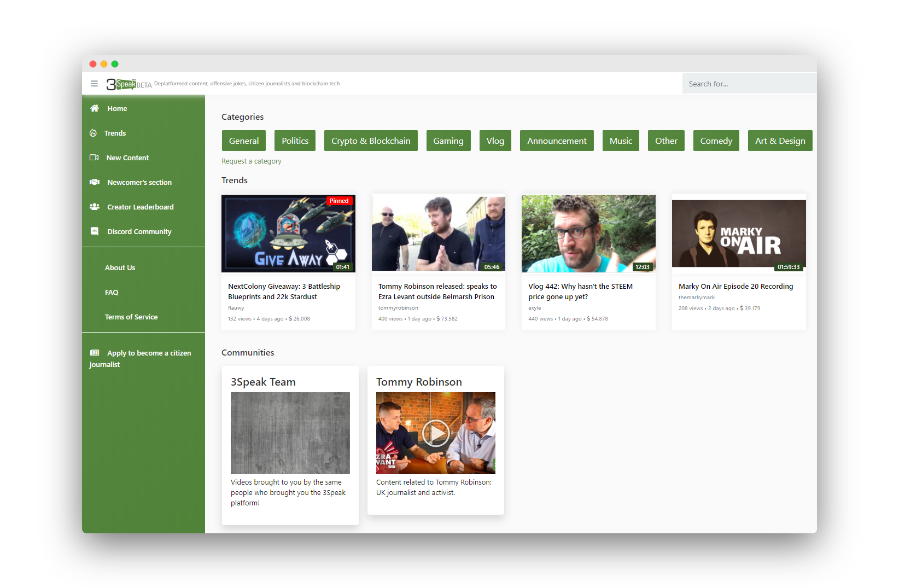Image resolution: width=899 pixels, height=588 pixels.
Task: Select the Crypto & Blockchain category
Action: pyautogui.click(x=371, y=141)
